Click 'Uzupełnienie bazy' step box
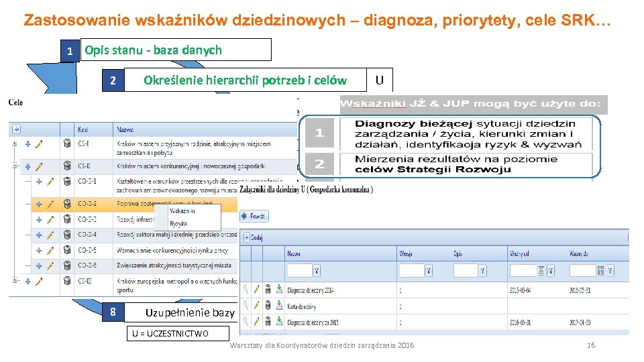Image resolution: width=644 pixels, height=362 pixels. point(181,313)
